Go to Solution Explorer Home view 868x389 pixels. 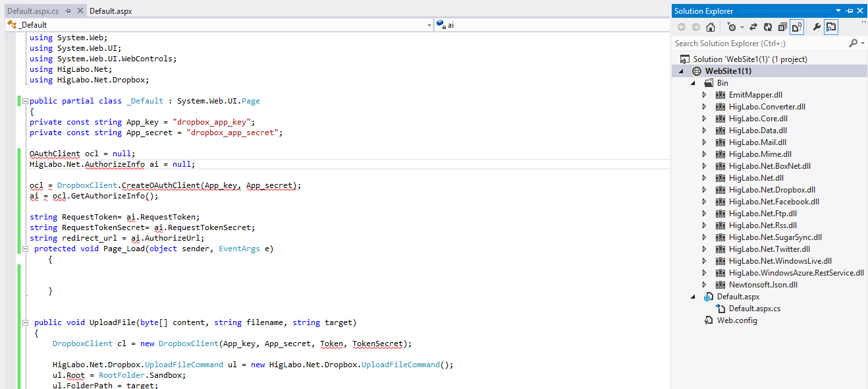[x=711, y=27]
